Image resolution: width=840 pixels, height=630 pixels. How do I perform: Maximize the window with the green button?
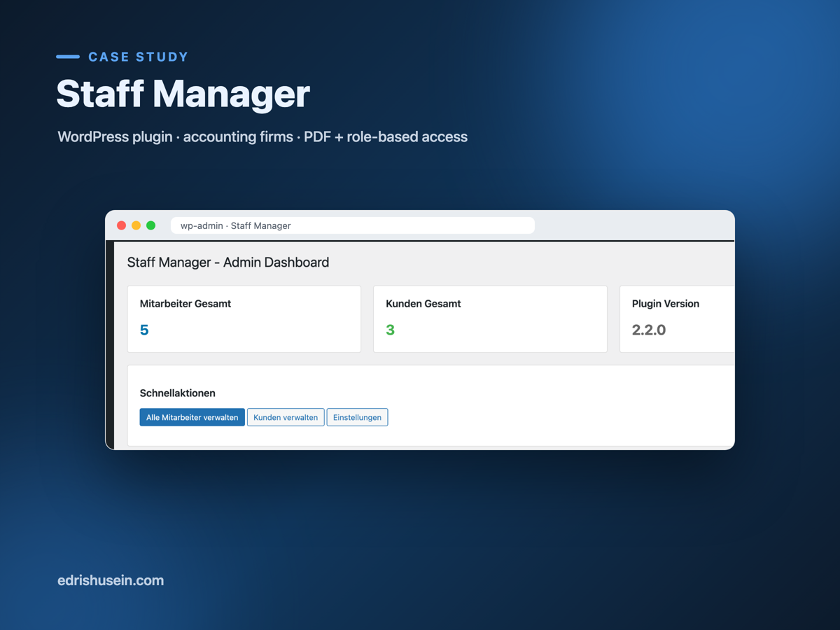pos(150,225)
